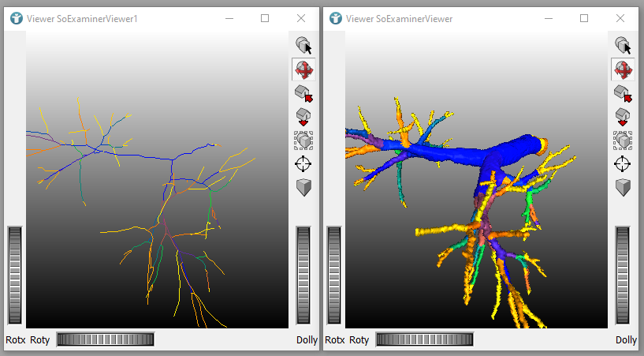The width and height of the screenshot is (644, 356).
Task: Enable view rotate mode in right viewer
Action: click(623, 69)
